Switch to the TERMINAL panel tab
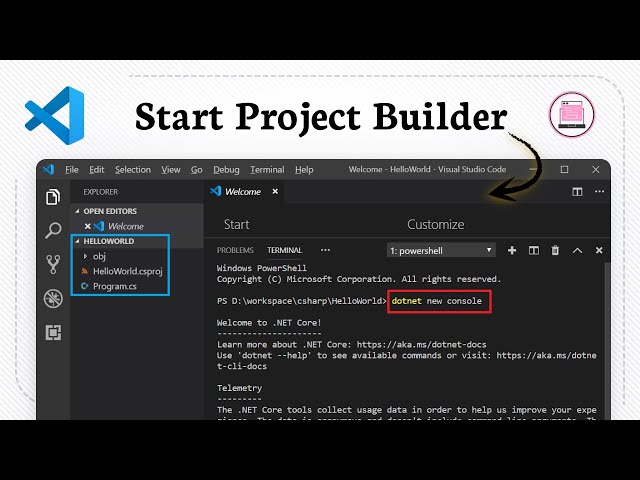640x480 pixels. (x=284, y=250)
